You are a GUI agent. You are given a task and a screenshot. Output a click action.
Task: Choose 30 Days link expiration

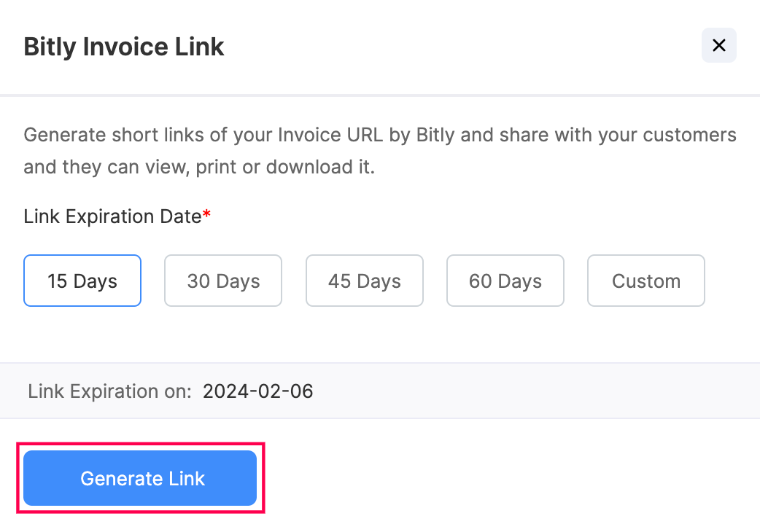223,281
